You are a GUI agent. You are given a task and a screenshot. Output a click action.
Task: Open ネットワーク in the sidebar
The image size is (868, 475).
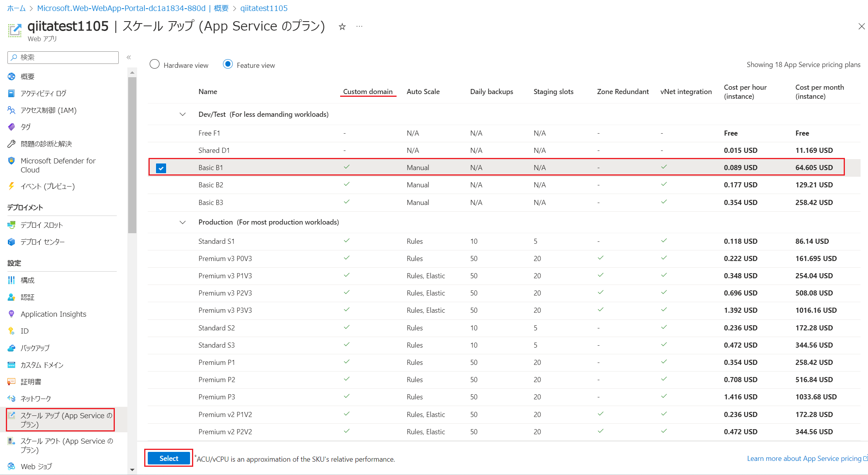pyautogui.click(x=36, y=399)
